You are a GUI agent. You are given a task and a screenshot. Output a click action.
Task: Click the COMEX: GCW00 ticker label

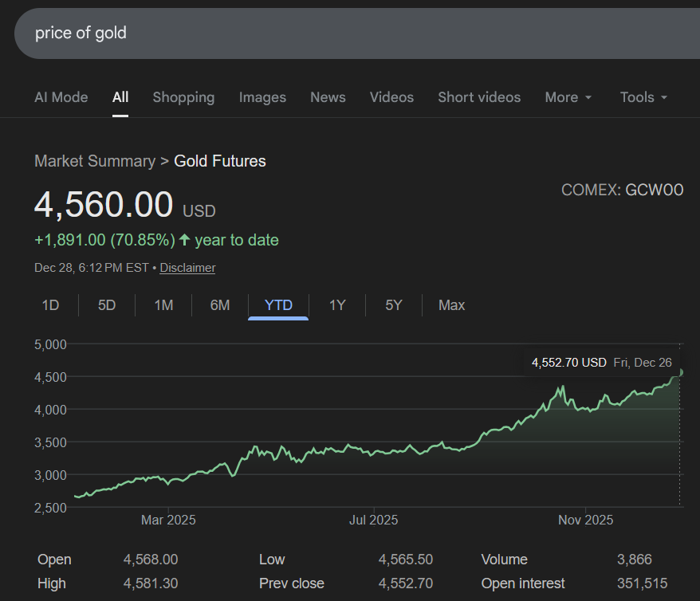click(623, 190)
